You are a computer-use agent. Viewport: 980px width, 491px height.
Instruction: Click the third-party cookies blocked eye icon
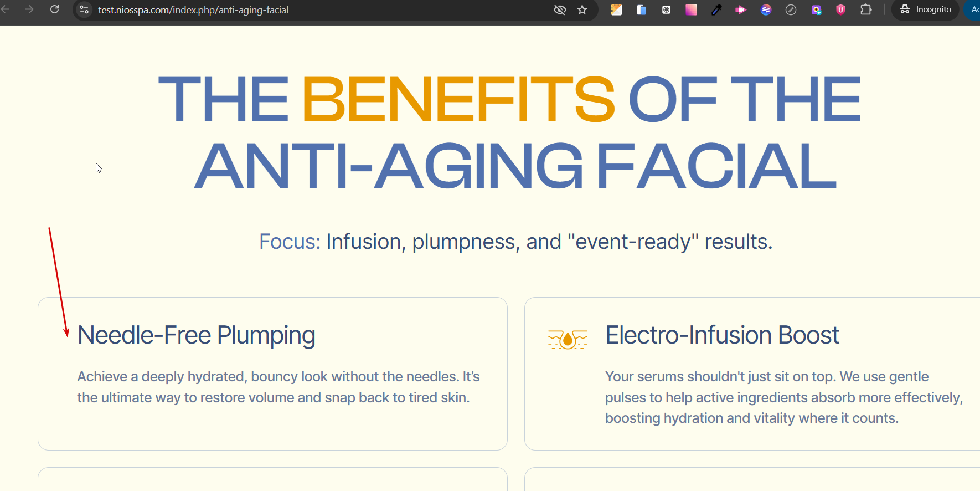[x=560, y=9]
